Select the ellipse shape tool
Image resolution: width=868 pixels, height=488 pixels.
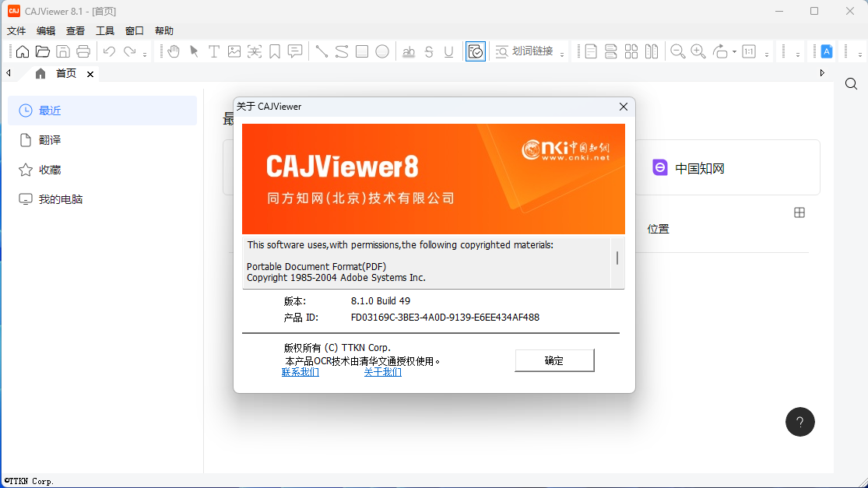click(x=382, y=51)
